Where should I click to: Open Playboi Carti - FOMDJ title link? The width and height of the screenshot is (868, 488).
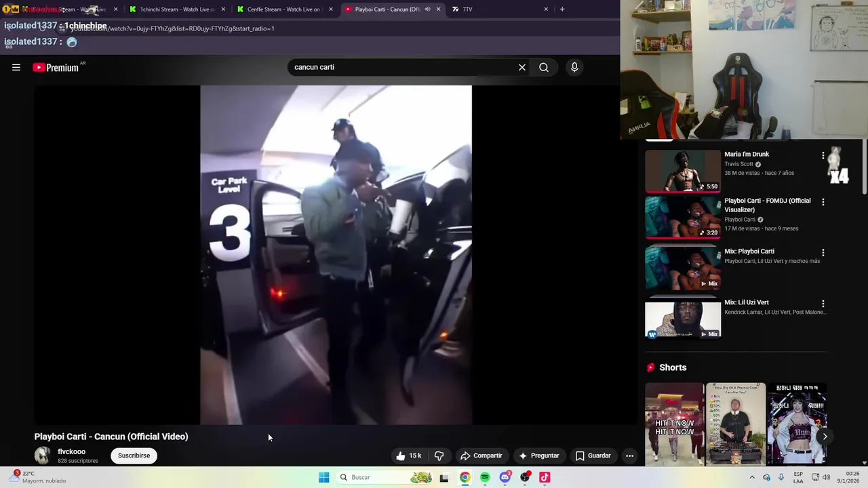pos(768,205)
